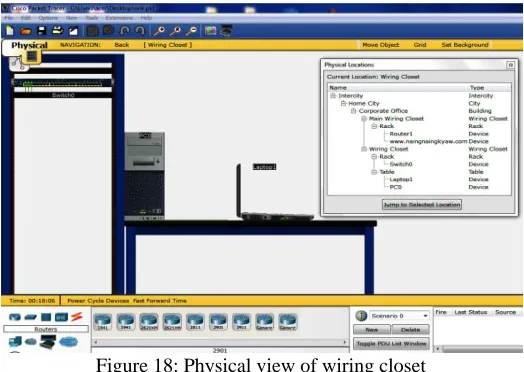Click the PDU info icon beside Scenario 0
Screen dimensions: 524x372
[x=361, y=316]
